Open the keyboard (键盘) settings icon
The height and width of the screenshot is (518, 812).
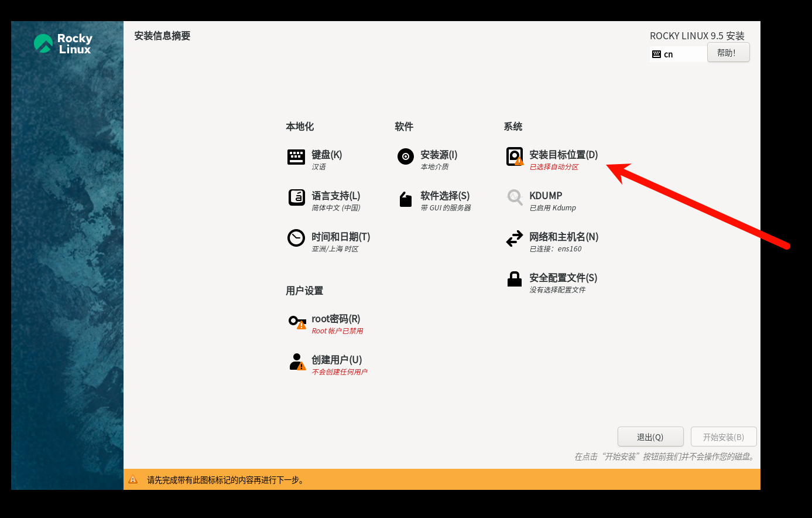(296, 157)
